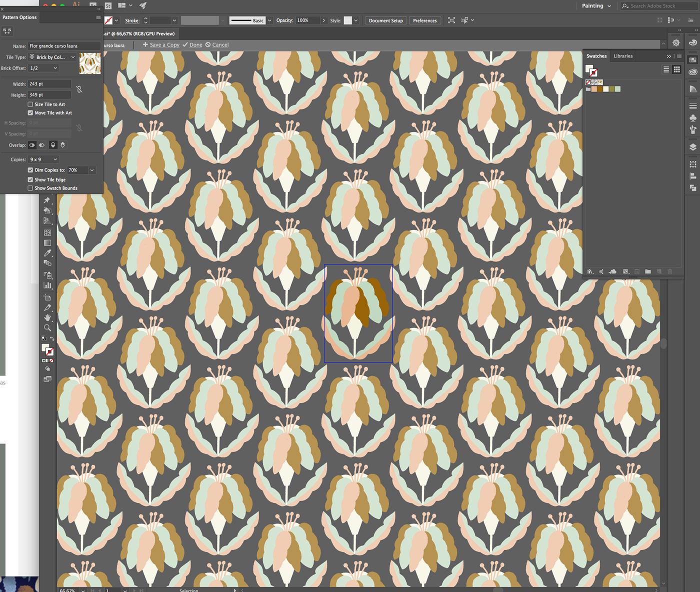The height and width of the screenshot is (592, 700).
Task: Select the Gradient tool
Action: pos(47,243)
